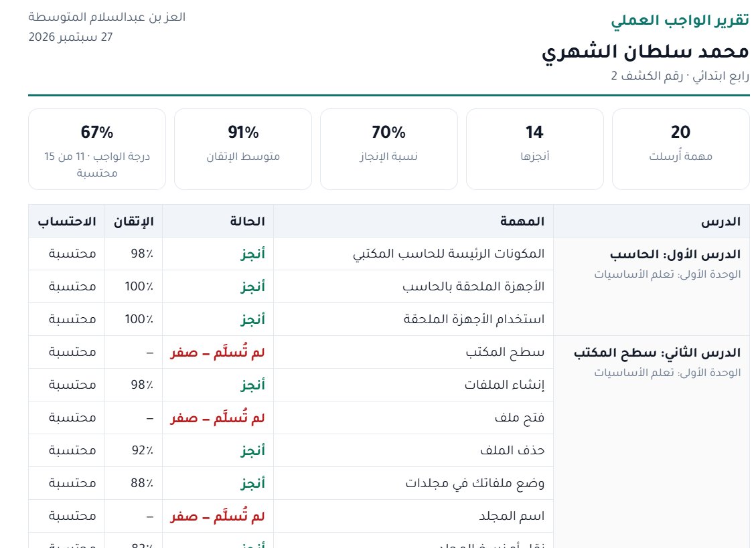Screen dimensions: 756x548
Task: Click 100٪ mastery for استخدام الأجهزة الملحقة
Action: (139, 319)
